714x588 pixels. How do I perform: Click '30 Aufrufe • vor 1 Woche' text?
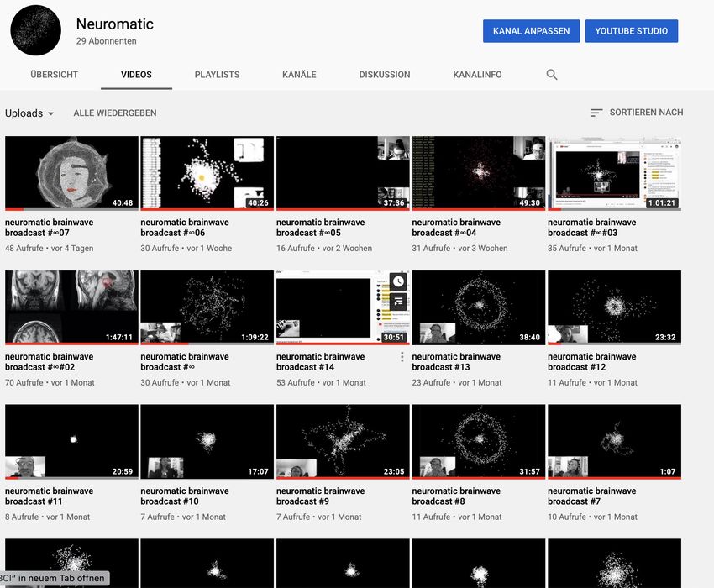[186, 249]
